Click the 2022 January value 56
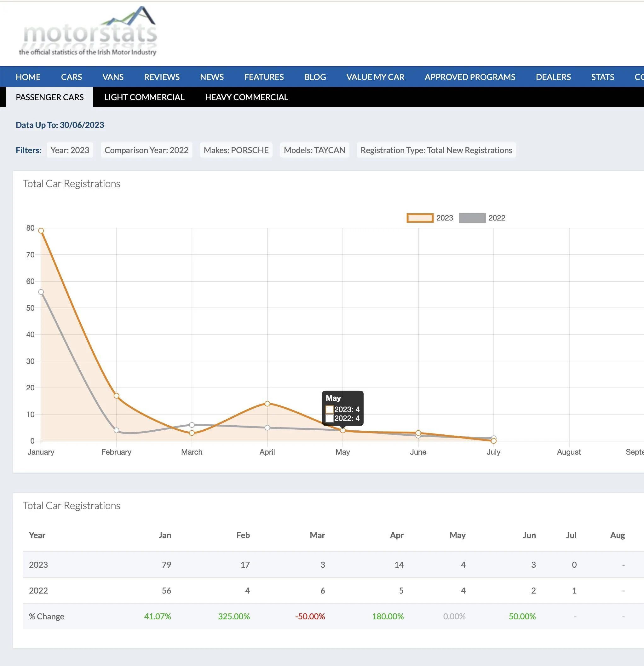The height and width of the screenshot is (666, 644). (167, 591)
